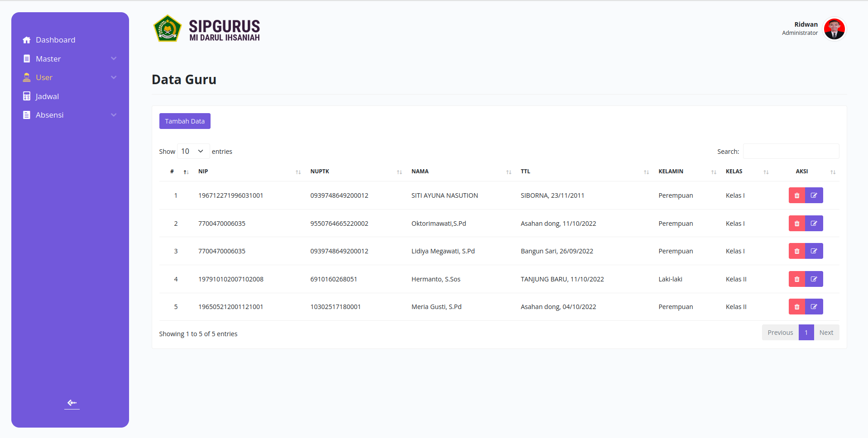Sort the table by NAMA column
868x438 pixels.
[x=461, y=171]
